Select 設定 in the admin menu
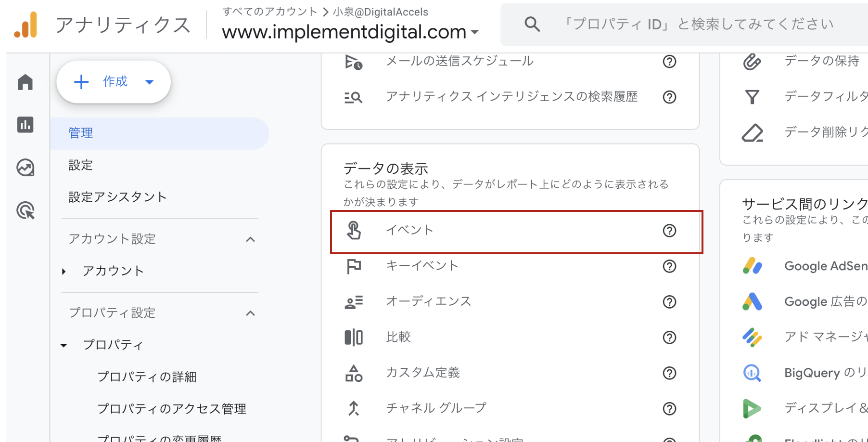Screen dimensions: 868x442 point(81,165)
